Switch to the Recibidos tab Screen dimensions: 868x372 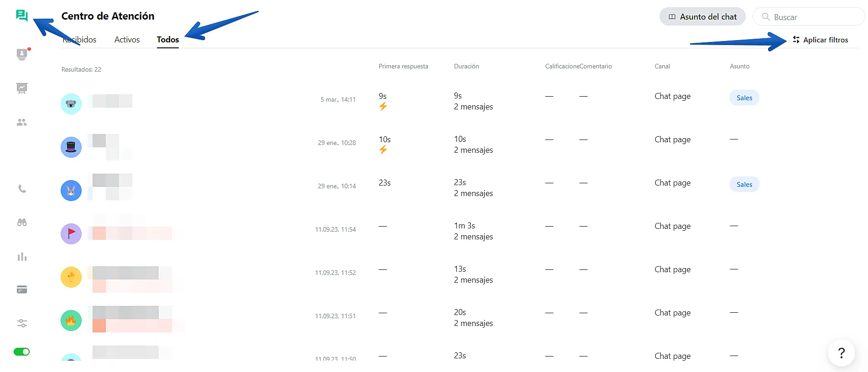click(x=79, y=40)
